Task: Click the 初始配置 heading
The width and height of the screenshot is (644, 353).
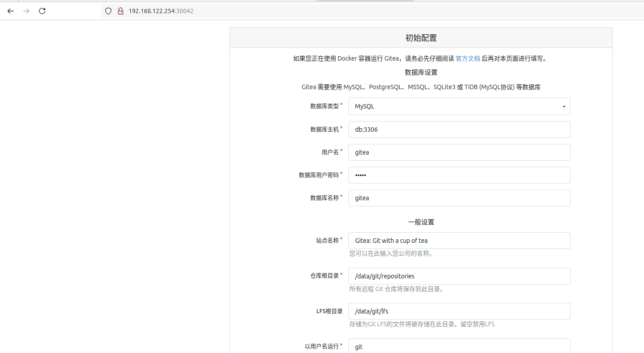Action: [x=421, y=38]
